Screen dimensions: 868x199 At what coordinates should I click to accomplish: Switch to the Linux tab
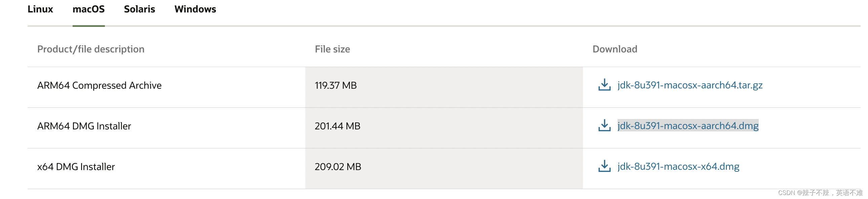[40, 9]
